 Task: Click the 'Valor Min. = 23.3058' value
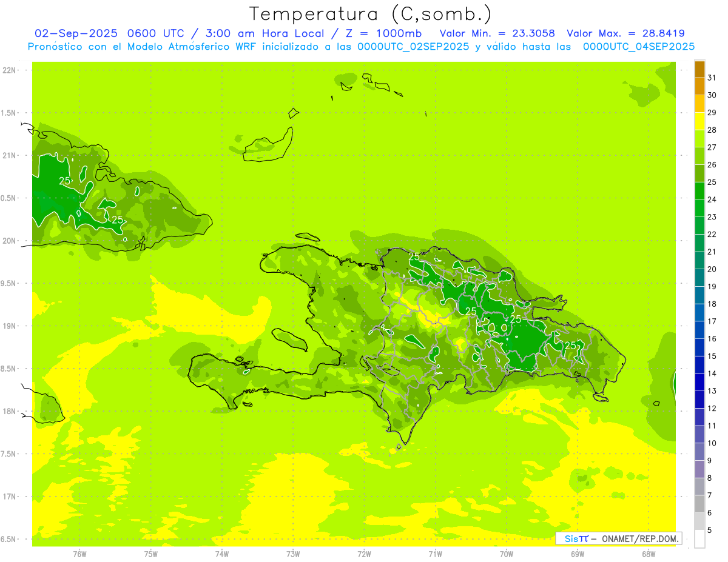pyautogui.click(x=497, y=33)
